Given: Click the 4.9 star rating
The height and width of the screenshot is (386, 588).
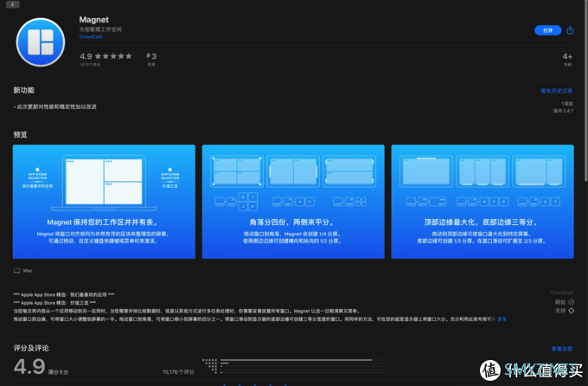Looking at the screenshot, I should 105,56.
